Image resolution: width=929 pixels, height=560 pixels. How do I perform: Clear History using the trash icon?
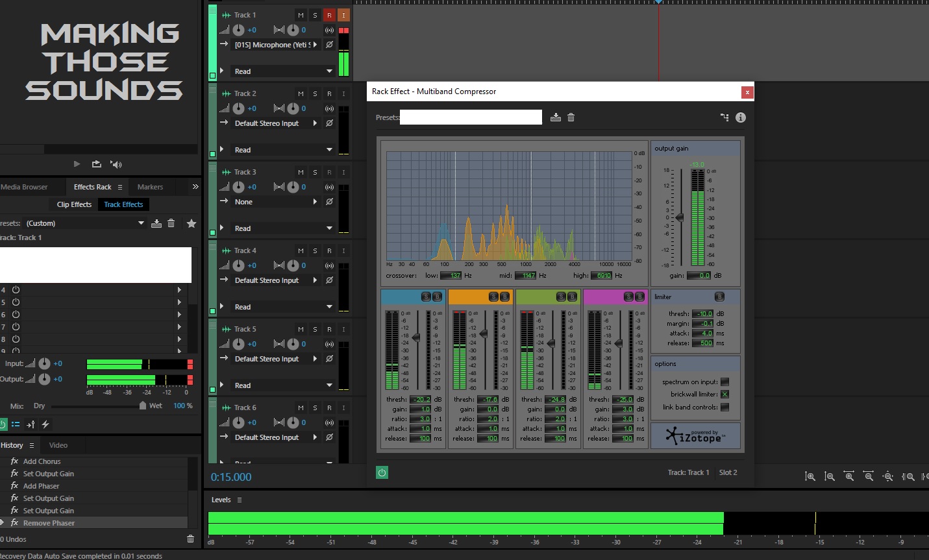[x=190, y=539]
